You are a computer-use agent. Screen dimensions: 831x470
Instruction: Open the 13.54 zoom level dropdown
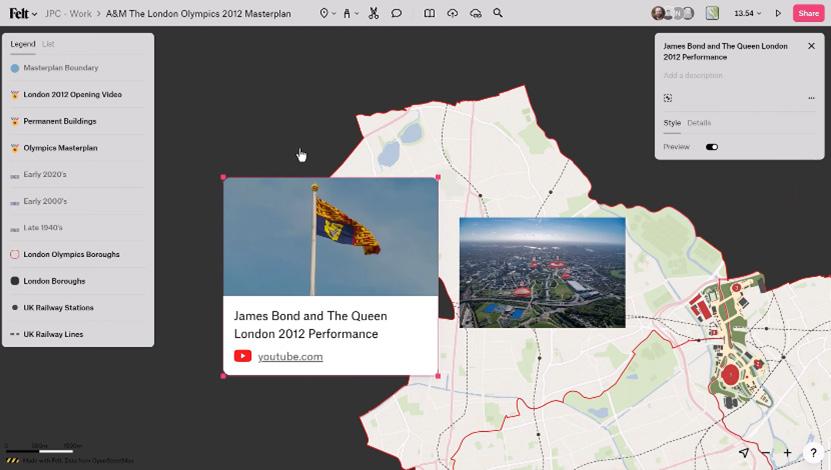[x=747, y=13]
